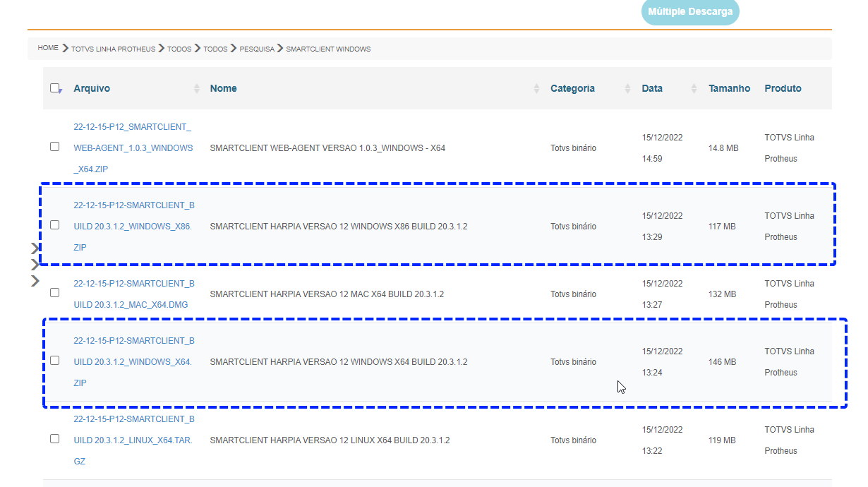
Task: Check the LINUX X64 BUILD 20.3.1.2 row checkbox
Action: 55,438
